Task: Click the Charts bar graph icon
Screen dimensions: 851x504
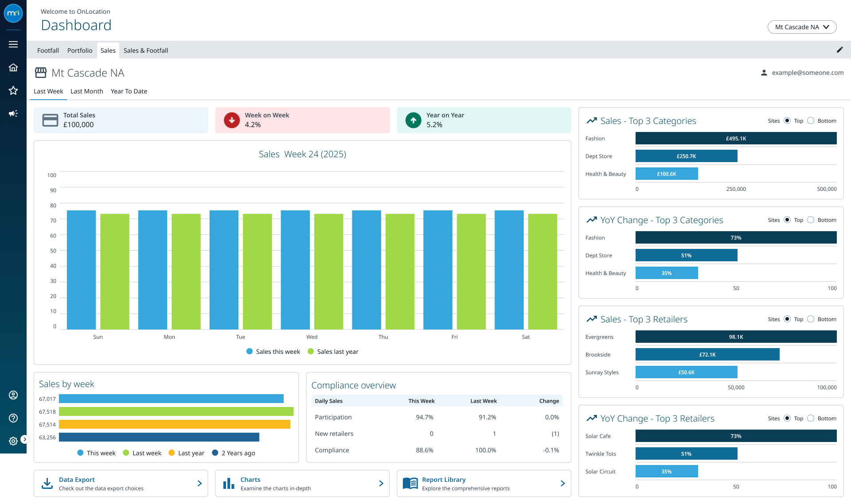Action: 229,484
